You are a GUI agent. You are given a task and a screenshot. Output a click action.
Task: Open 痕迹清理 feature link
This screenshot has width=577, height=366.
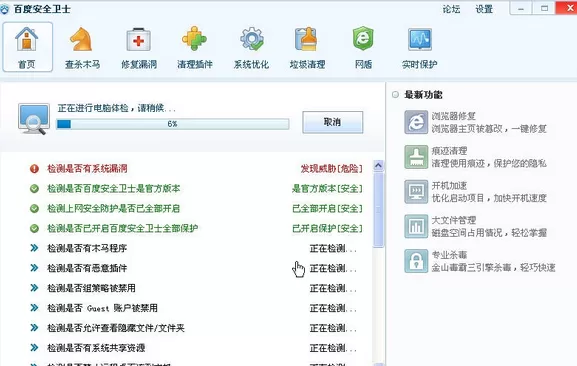point(449,151)
